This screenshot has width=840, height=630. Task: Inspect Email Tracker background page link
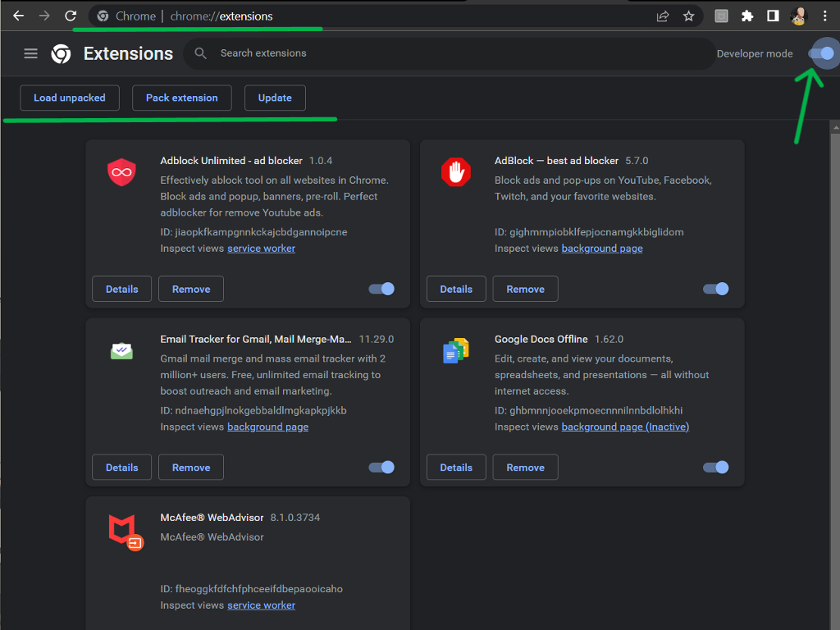267,427
